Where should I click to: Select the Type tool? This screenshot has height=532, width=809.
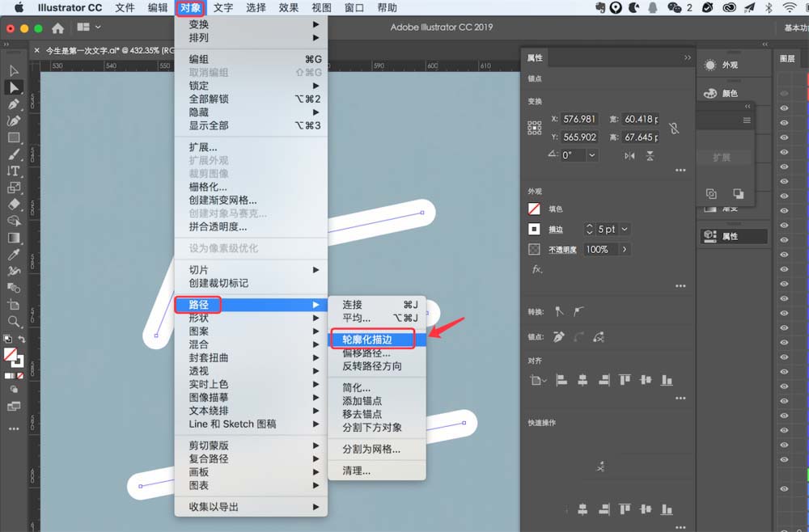tap(14, 171)
